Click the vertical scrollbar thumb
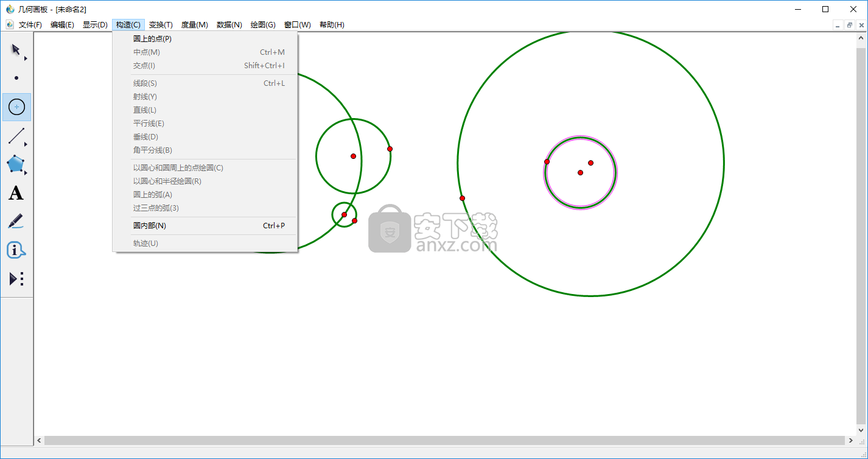The width and height of the screenshot is (868, 459). 861,237
